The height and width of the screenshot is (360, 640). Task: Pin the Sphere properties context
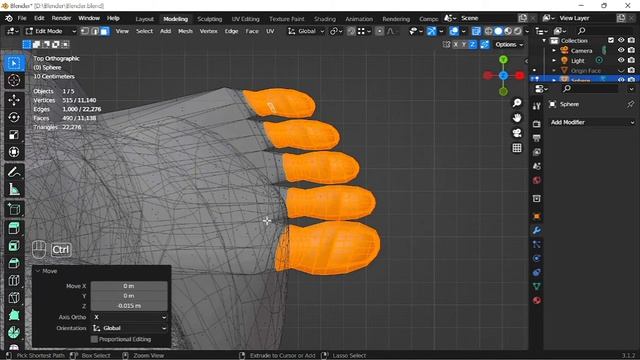coord(630,104)
